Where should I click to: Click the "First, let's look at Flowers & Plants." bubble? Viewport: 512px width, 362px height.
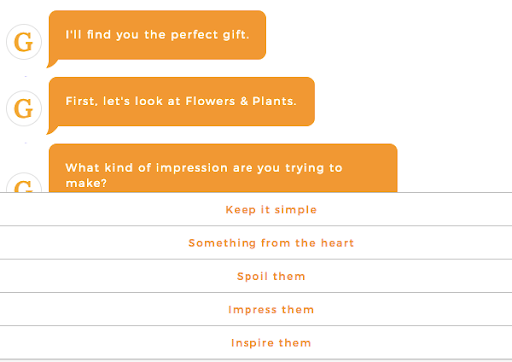[x=182, y=102]
